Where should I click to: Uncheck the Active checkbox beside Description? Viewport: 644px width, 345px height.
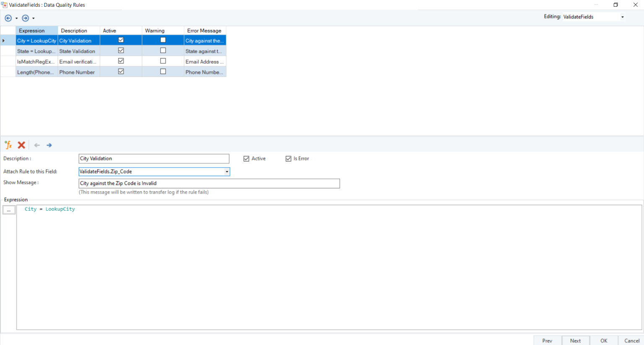[247, 158]
